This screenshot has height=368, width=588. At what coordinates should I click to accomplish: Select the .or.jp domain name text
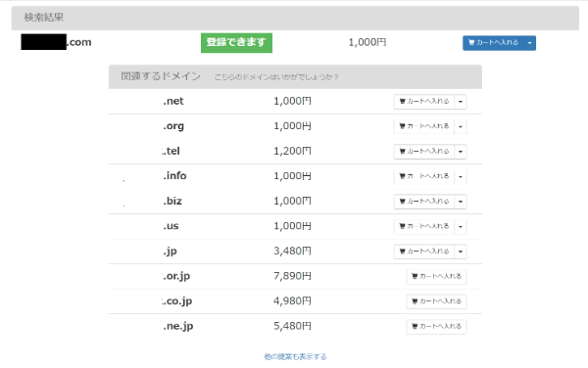click(x=176, y=276)
